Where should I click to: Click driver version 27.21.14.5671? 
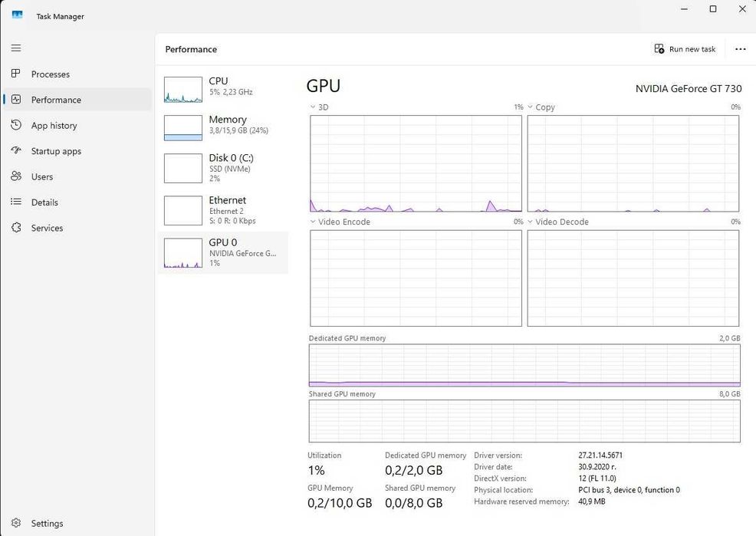[600, 455]
